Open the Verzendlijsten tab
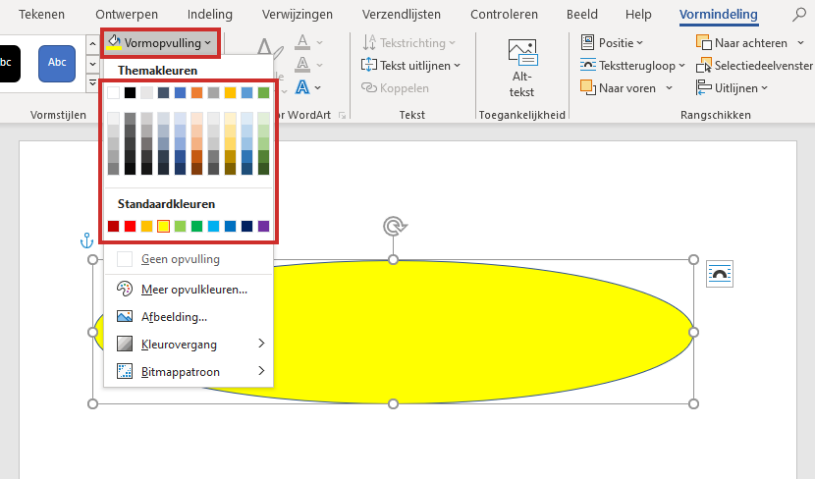The width and height of the screenshot is (815, 479). point(401,15)
